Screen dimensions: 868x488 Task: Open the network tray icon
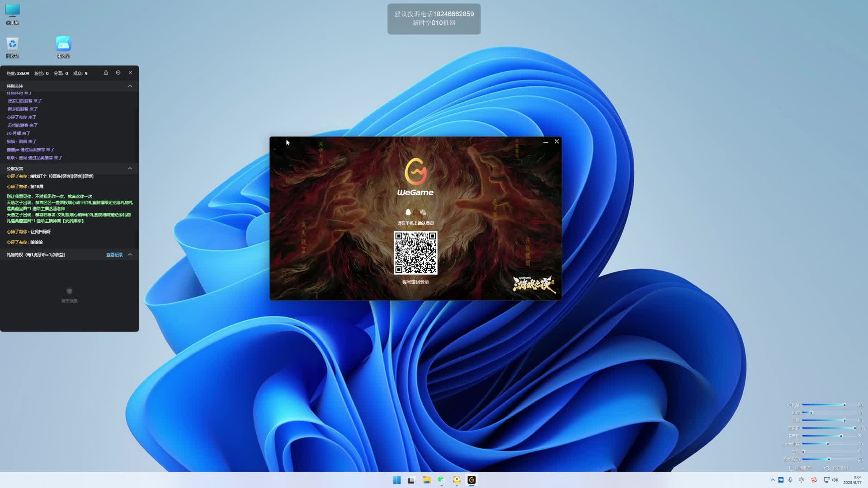826,480
